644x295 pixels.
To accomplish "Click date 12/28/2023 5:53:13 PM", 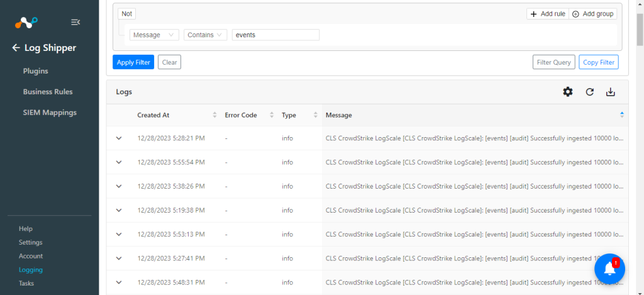I will pyautogui.click(x=171, y=235).
